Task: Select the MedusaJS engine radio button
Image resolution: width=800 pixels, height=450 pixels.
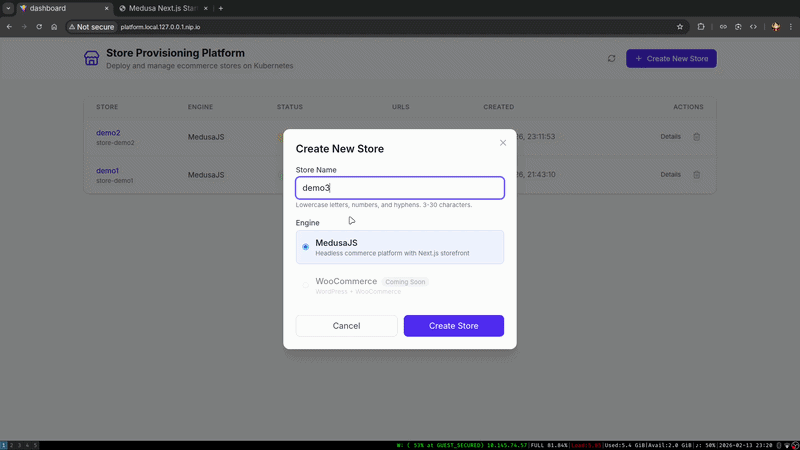Action: (306, 247)
